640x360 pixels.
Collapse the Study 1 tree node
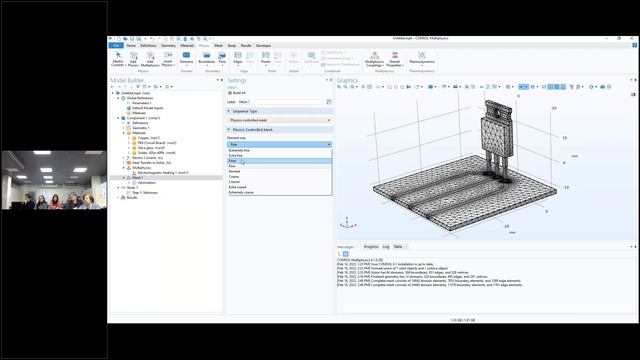[x=118, y=188]
